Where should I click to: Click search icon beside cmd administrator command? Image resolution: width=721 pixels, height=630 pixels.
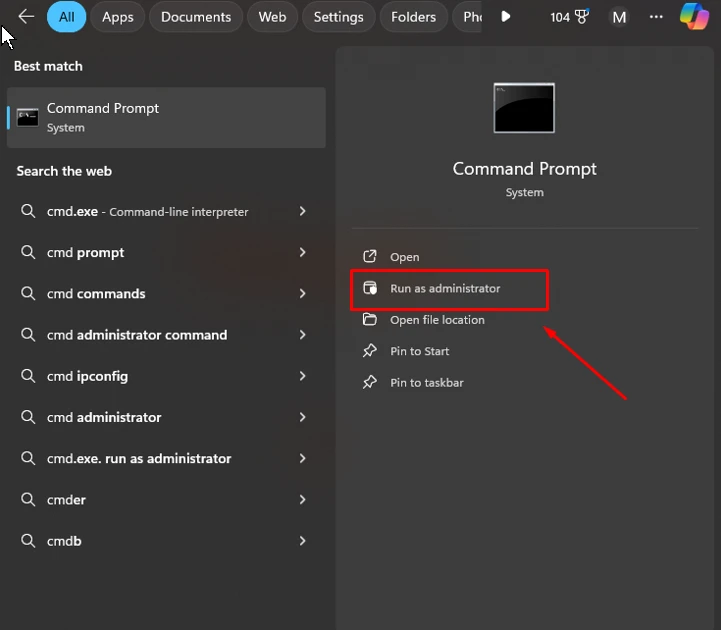(28, 334)
